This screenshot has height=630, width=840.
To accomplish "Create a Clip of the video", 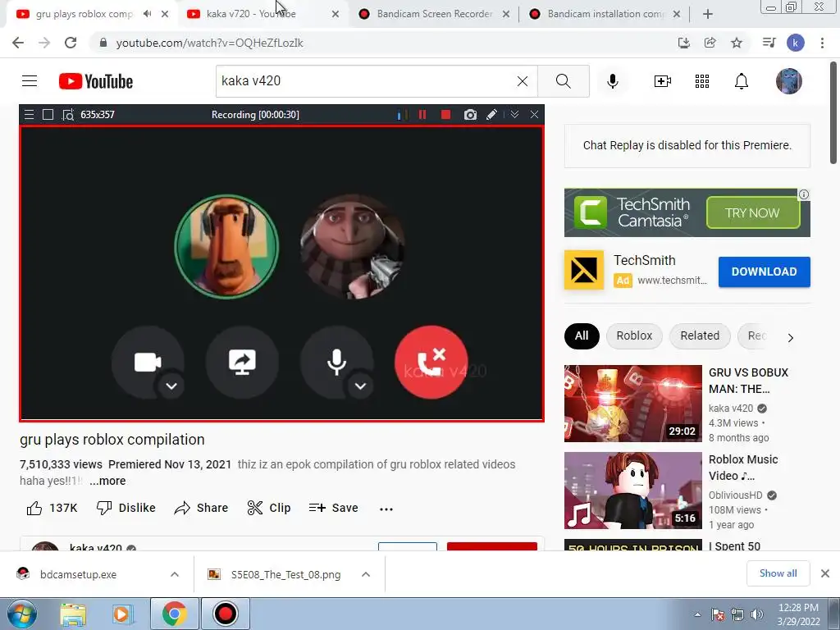I will tap(269, 508).
